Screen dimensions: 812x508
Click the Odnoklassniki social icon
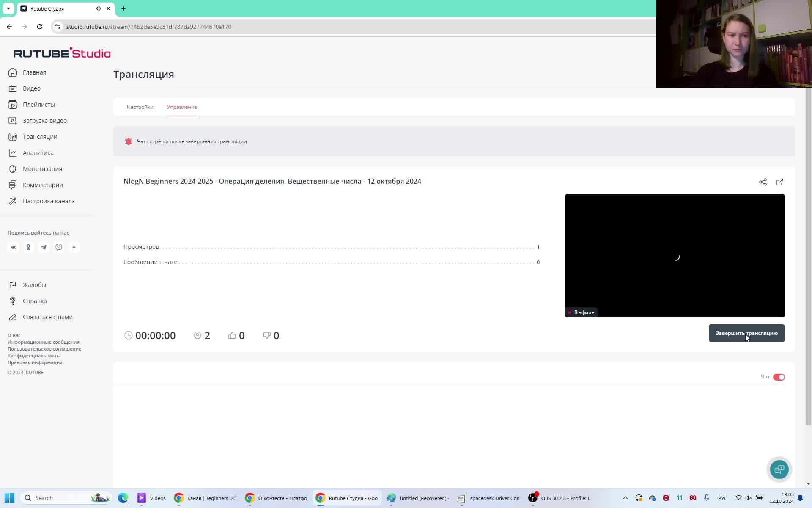[28, 247]
